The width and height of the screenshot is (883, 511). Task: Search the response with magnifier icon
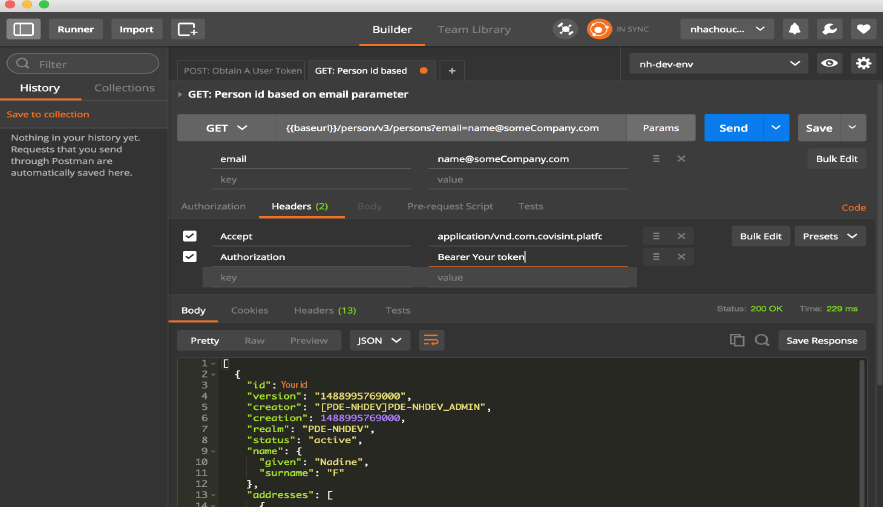[x=762, y=340]
